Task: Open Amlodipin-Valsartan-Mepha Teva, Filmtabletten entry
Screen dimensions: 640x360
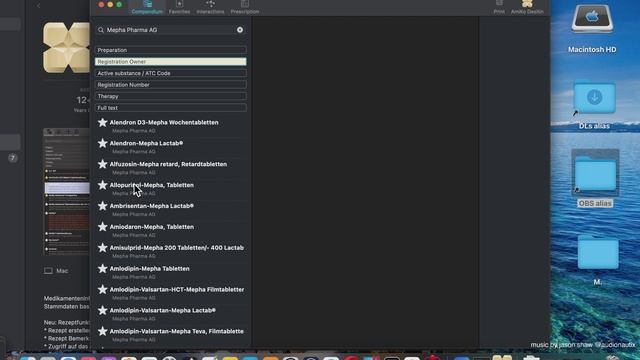Action: (177, 331)
